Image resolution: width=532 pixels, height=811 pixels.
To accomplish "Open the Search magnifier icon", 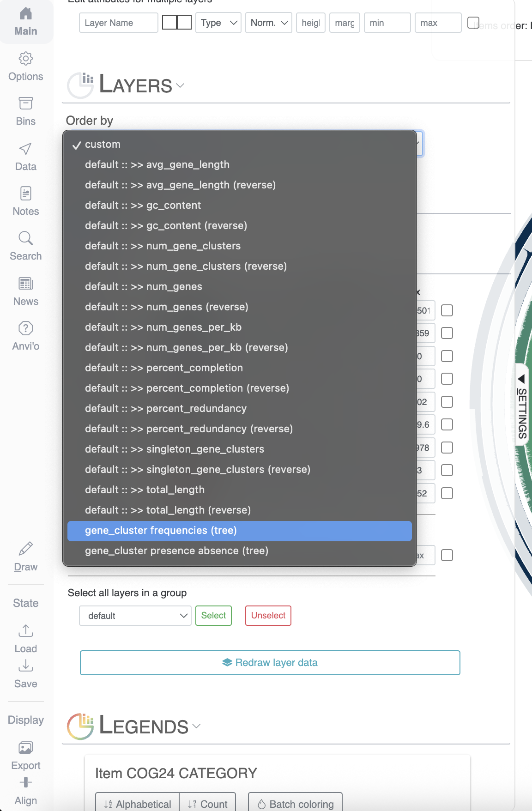I will pos(25,238).
